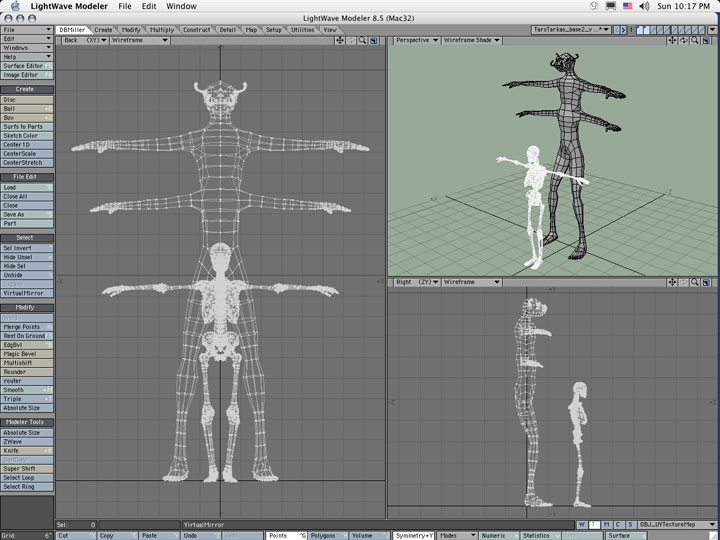
Task: Open the TarsTarkas object selector dropdown
Action: coord(571,30)
